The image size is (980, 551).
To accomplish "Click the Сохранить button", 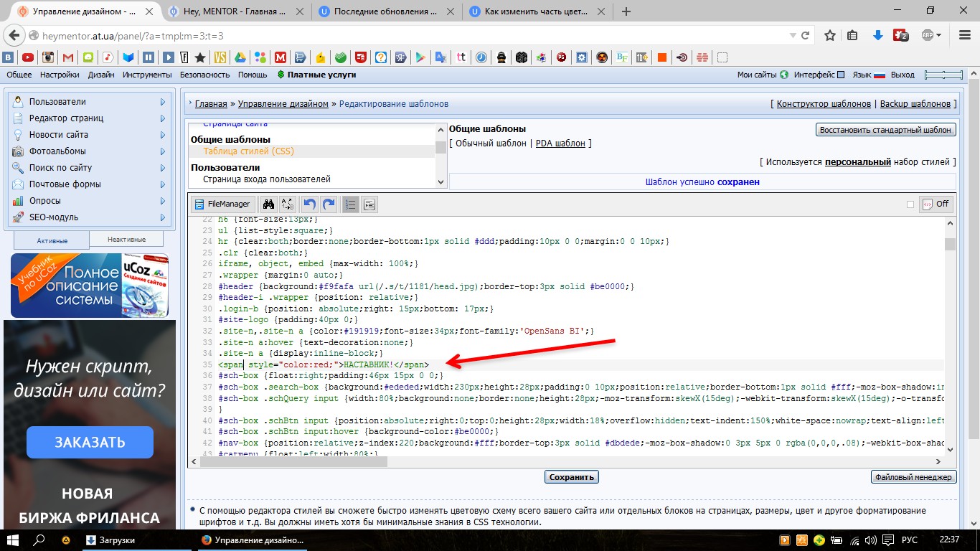I will (x=572, y=476).
